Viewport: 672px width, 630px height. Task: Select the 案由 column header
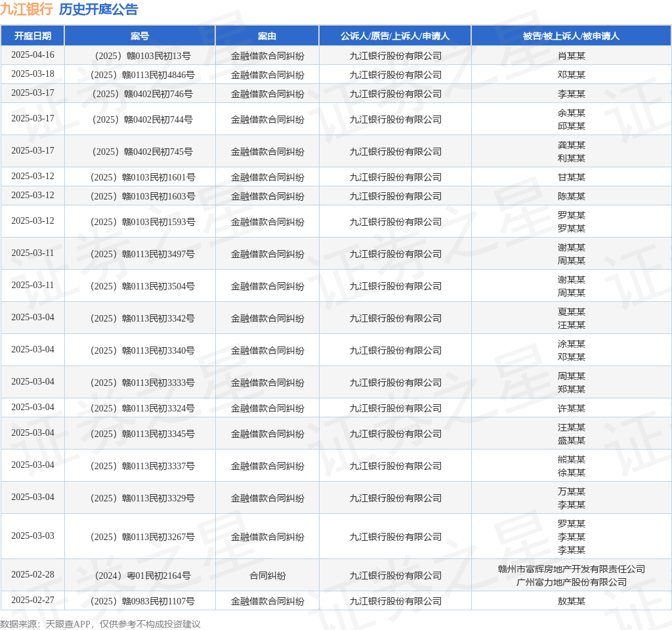point(267,36)
